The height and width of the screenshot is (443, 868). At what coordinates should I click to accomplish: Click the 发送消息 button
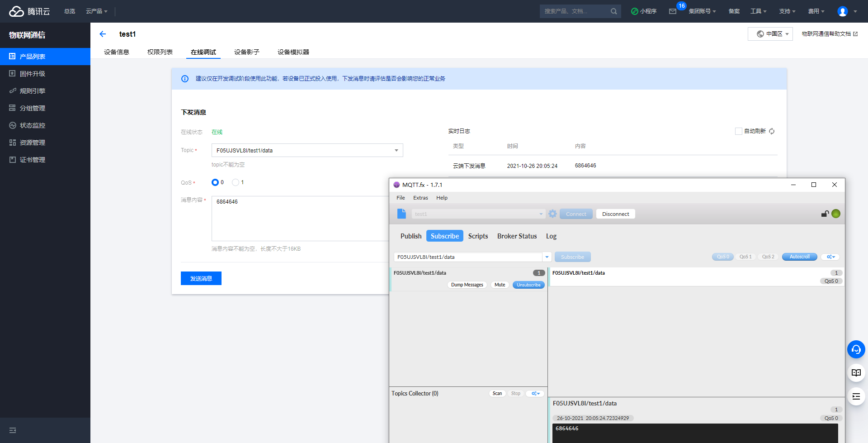pos(201,278)
